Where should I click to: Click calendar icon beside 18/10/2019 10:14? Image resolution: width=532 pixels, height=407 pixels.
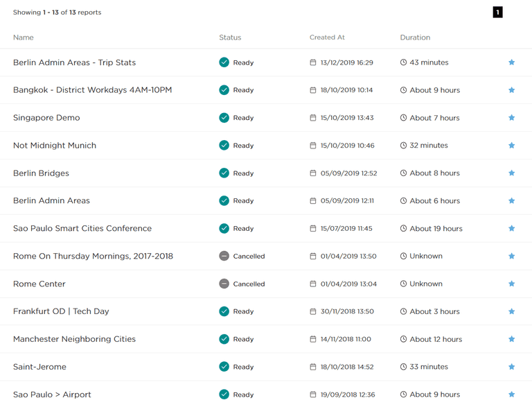coord(313,90)
